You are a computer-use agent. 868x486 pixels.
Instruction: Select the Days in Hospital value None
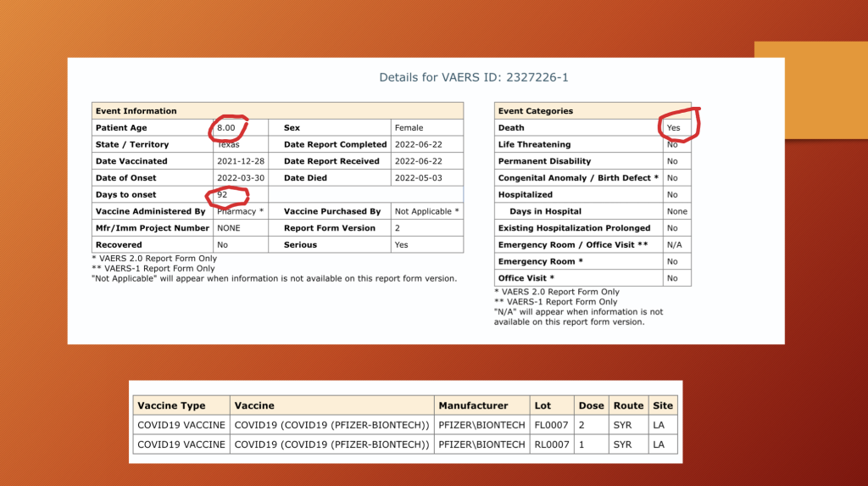pos(676,211)
